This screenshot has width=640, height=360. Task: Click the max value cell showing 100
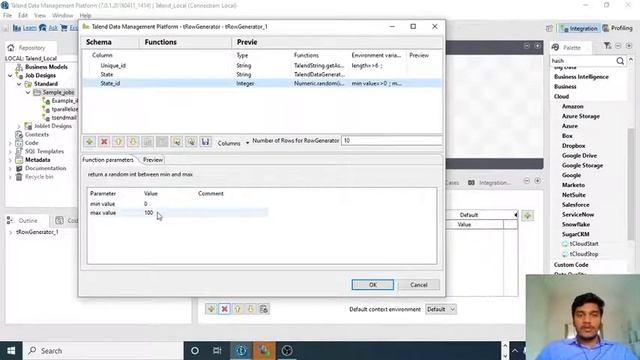click(149, 213)
